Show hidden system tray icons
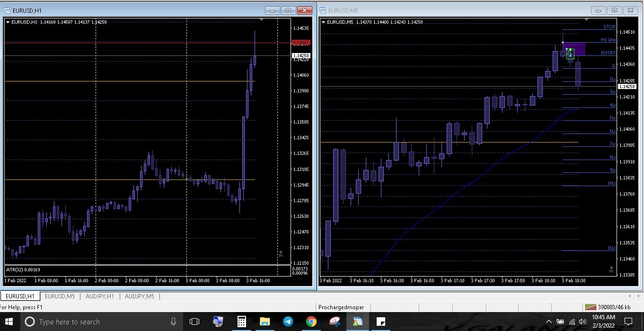The image size is (644, 331). tap(549, 322)
